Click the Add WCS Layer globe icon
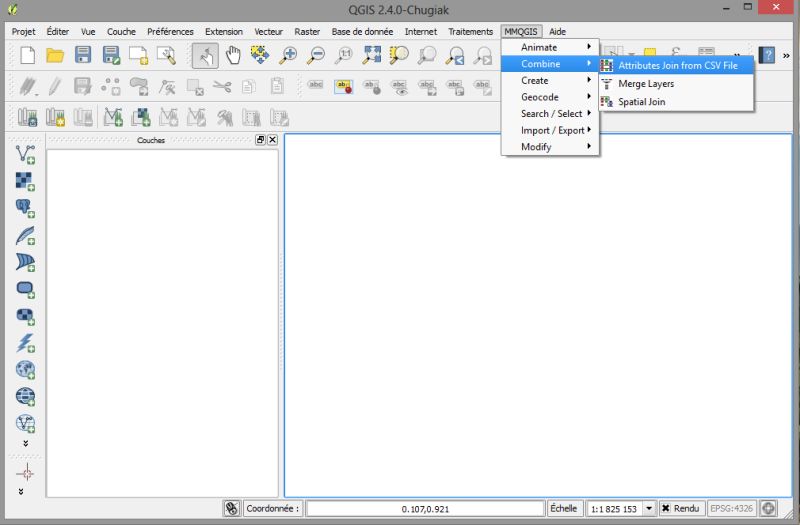800x525 pixels. 25,396
